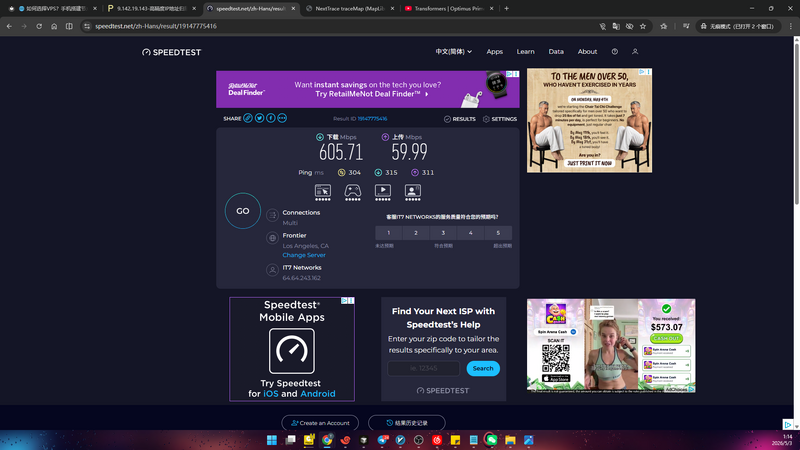Click the Change Server link
Image resolution: width=800 pixels, height=450 pixels.
pos(304,255)
